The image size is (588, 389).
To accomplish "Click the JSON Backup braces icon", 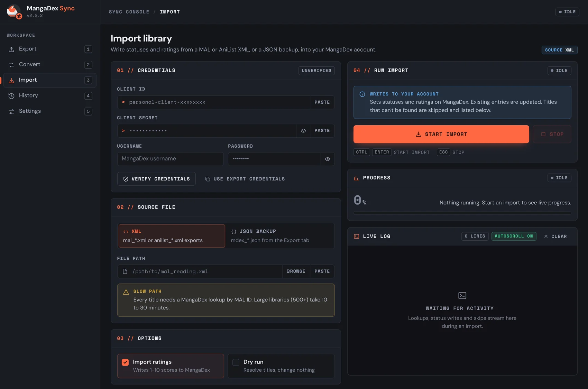I will [x=234, y=232].
